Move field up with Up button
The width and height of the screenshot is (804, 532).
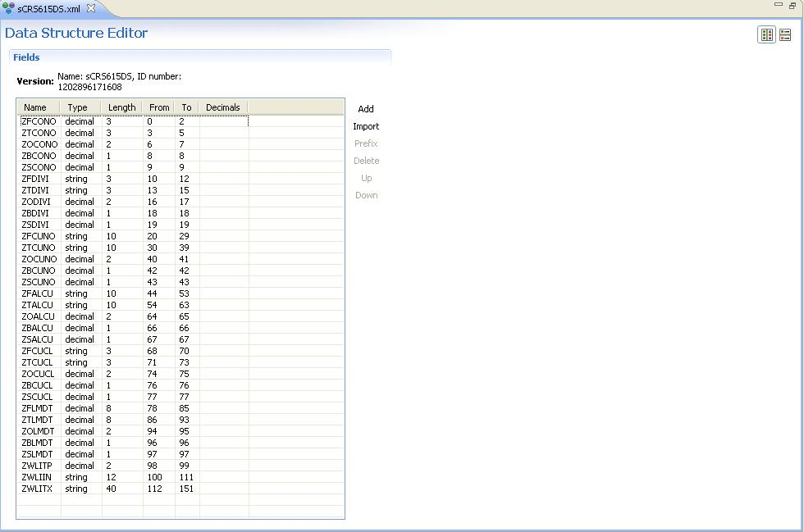pyautogui.click(x=366, y=179)
